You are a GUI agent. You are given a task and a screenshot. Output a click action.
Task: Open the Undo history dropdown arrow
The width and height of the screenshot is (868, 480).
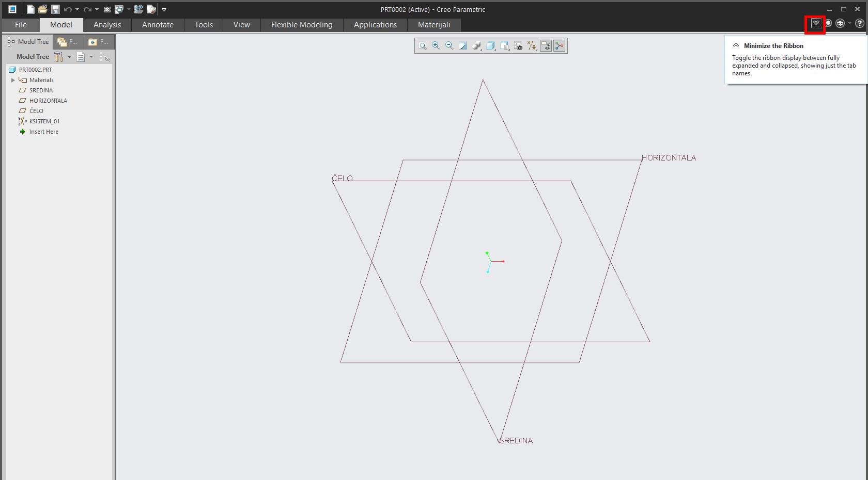(77, 9)
